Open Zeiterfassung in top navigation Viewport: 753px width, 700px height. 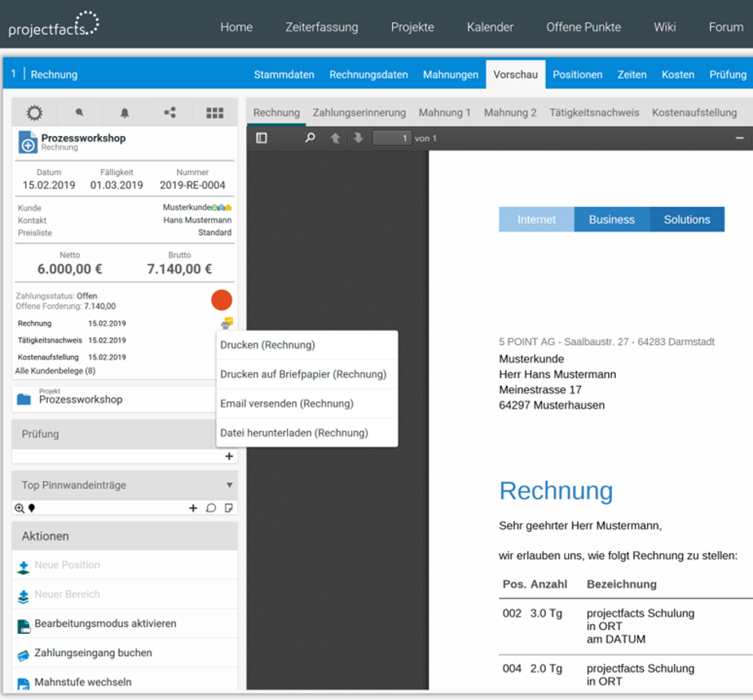(x=322, y=27)
